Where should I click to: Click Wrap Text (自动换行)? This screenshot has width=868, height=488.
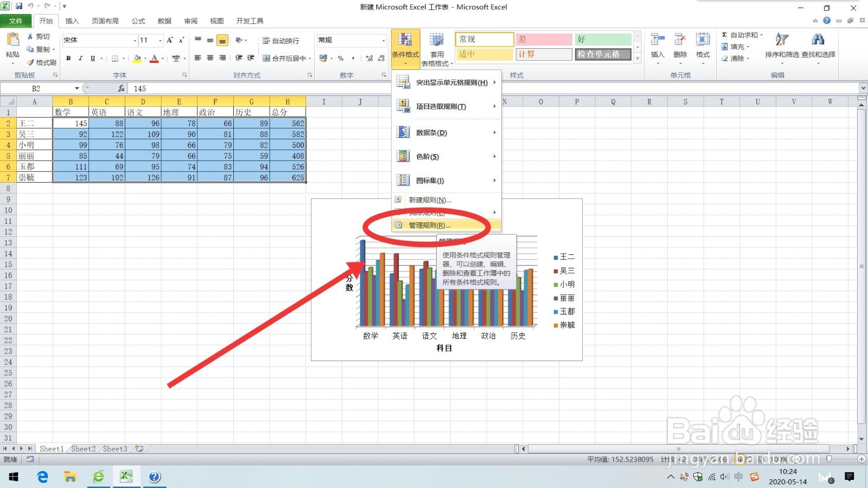click(x=280, y=41)
